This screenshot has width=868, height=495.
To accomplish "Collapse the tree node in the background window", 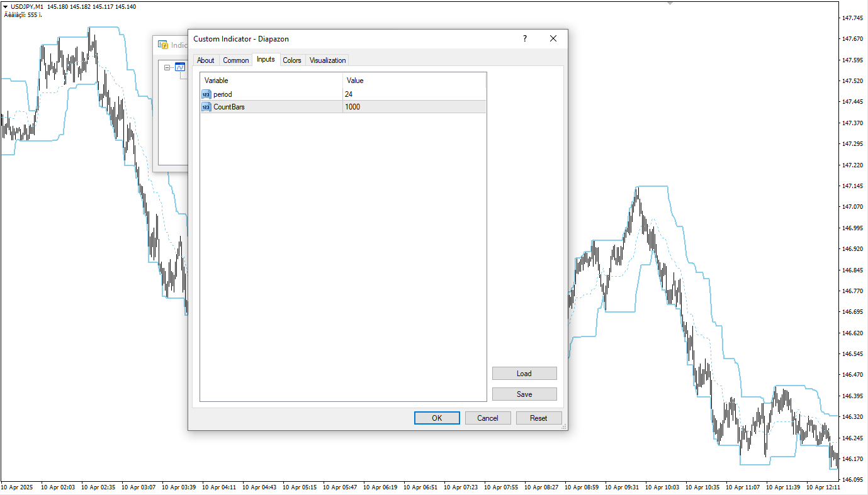I will 167,67.
